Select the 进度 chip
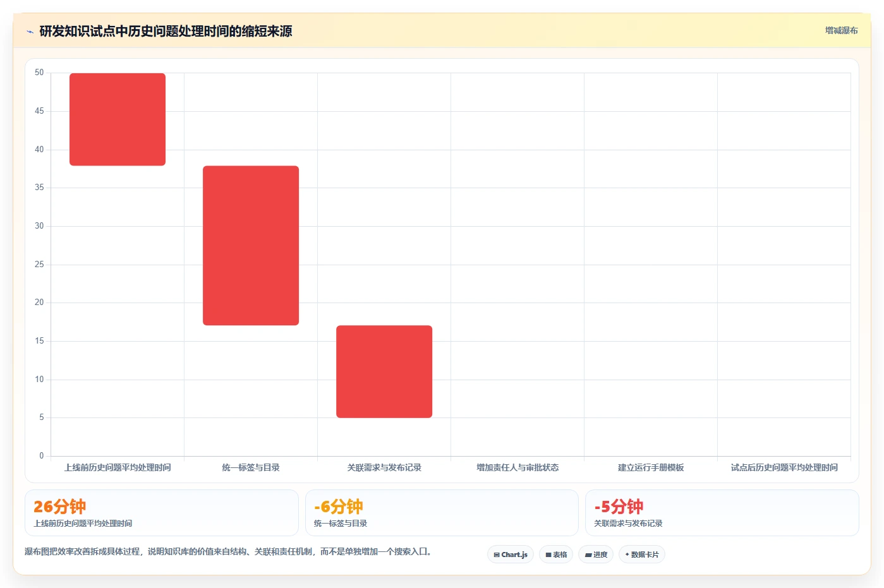The height and width of the screenshot is (588, 884). point(596,555)
